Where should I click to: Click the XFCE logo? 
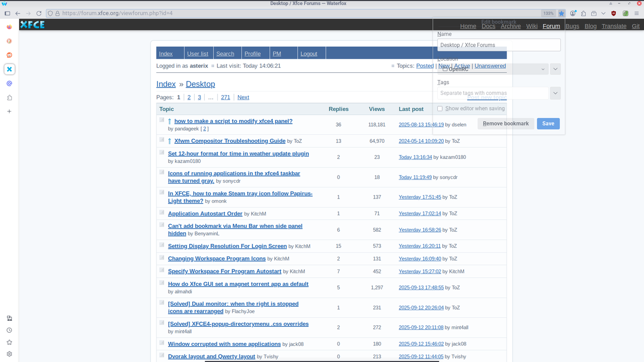click(x=32, y=24)
